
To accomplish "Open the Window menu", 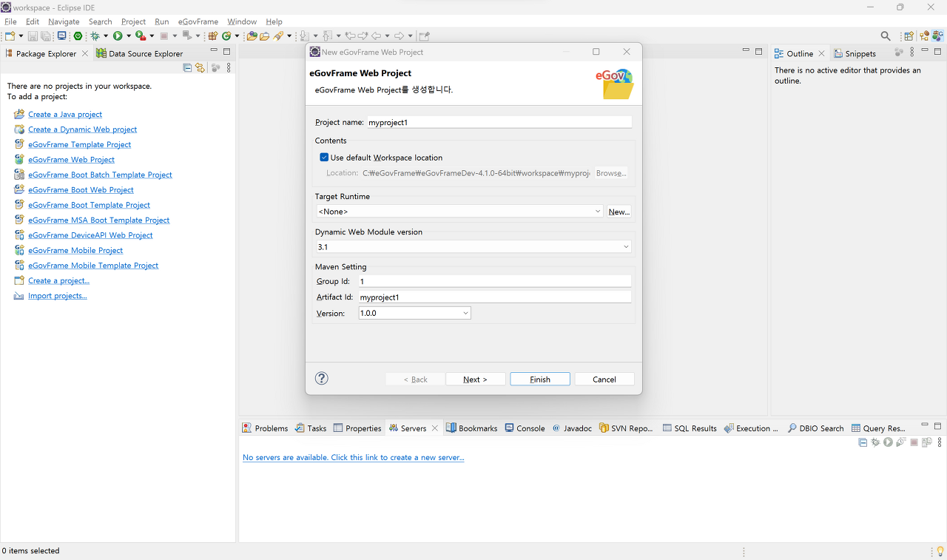I will tap(242, 21).
